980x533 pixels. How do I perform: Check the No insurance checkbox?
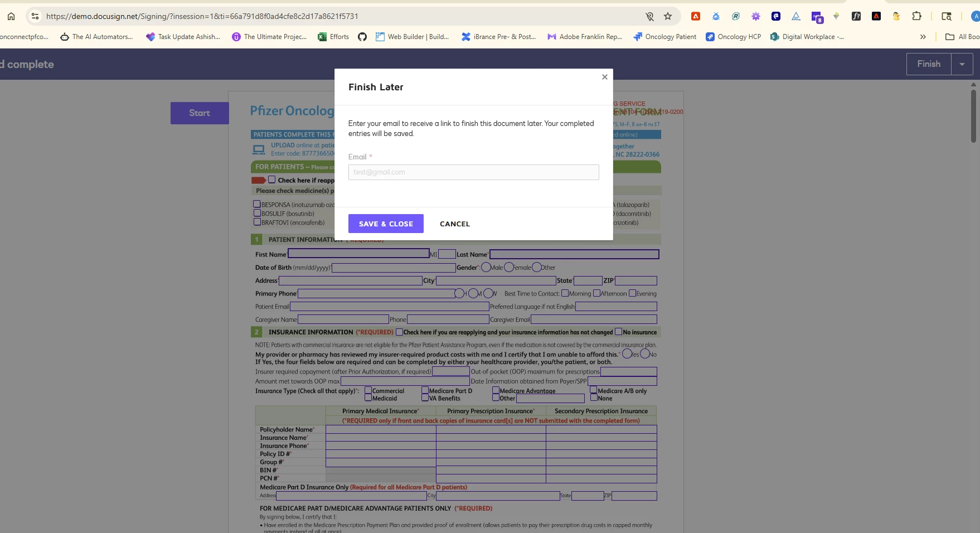click(x=618, y=332)
